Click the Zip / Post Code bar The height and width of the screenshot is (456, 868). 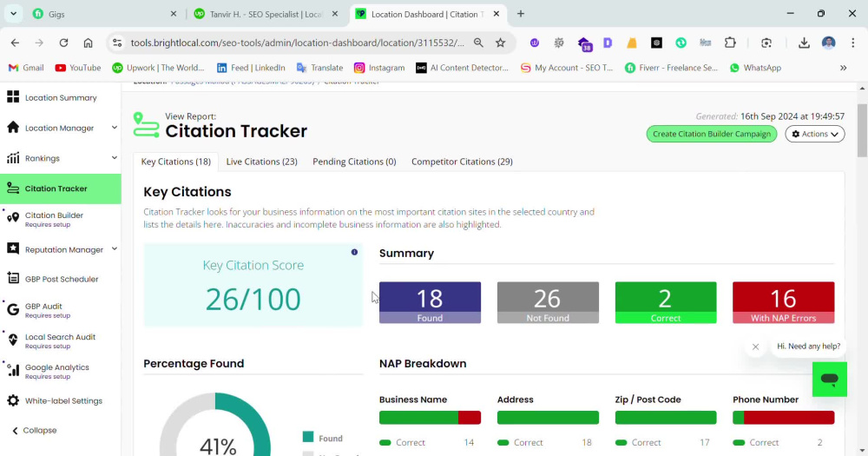(666, 418)
